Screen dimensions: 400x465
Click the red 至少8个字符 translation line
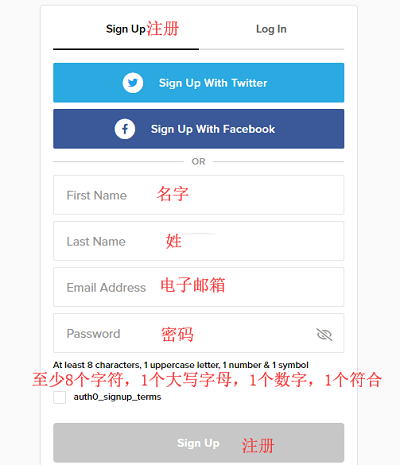[x=207, y=380]
